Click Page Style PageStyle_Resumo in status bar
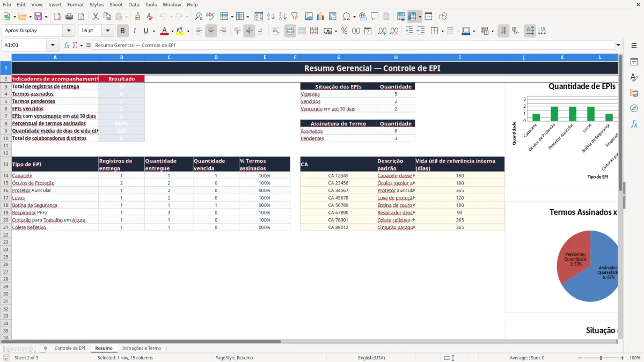 [x=234, y=358]
